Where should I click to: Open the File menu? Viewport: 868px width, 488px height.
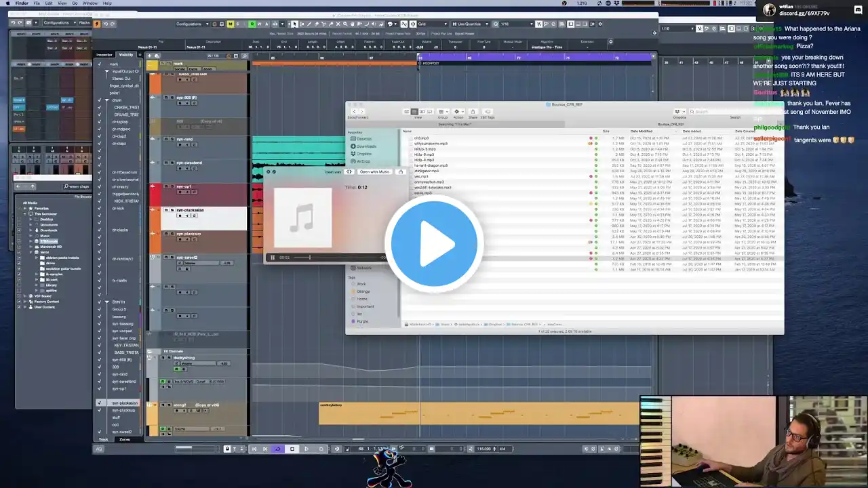37,3
